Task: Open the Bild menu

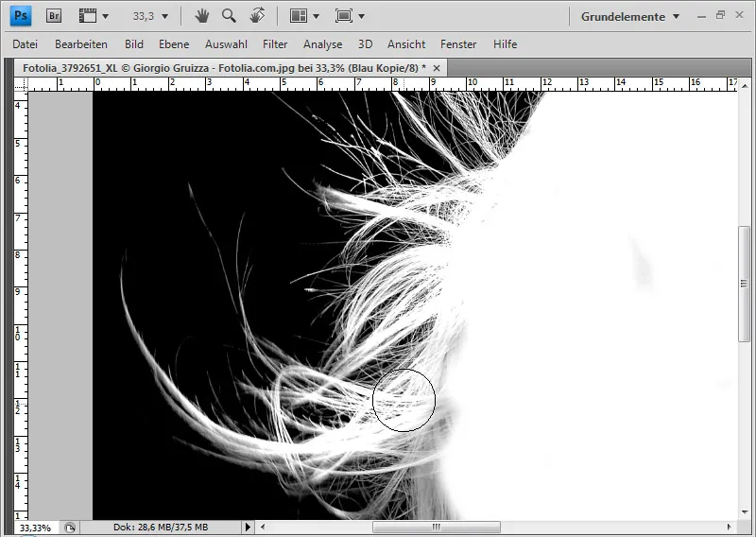Action: (133, 44)
